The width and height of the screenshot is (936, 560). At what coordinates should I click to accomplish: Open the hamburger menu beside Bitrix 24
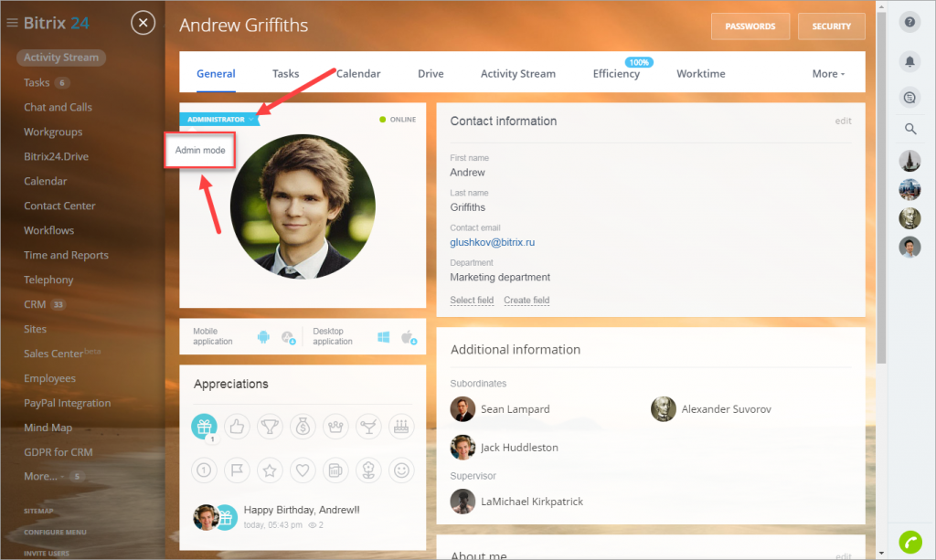[x=12, y=23]
